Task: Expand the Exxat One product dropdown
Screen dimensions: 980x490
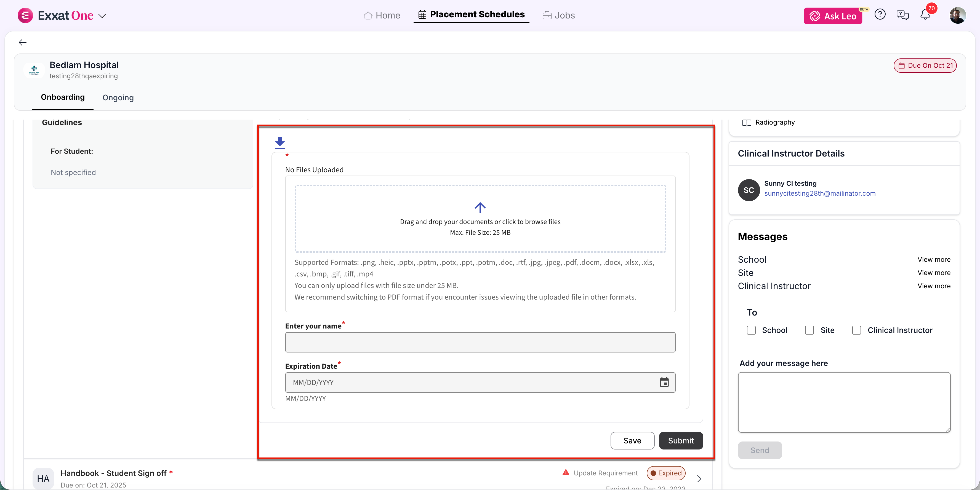Action: (x=102, y=16)
